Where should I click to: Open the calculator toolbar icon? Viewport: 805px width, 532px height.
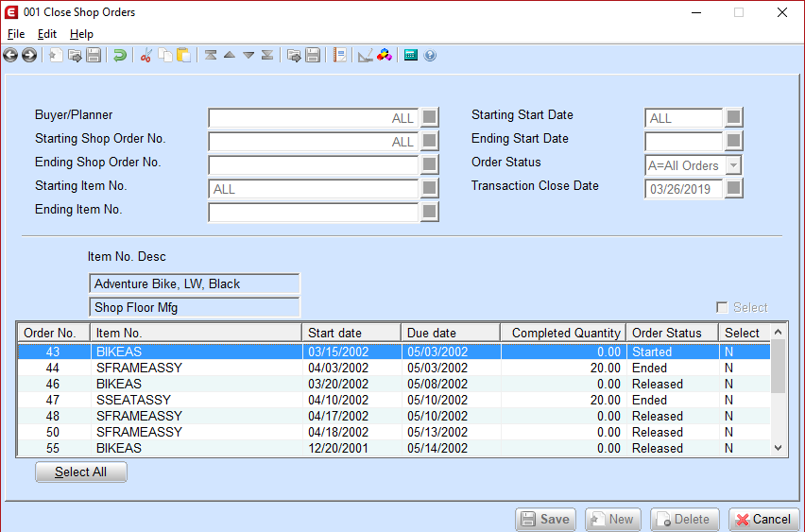(411, 55)
